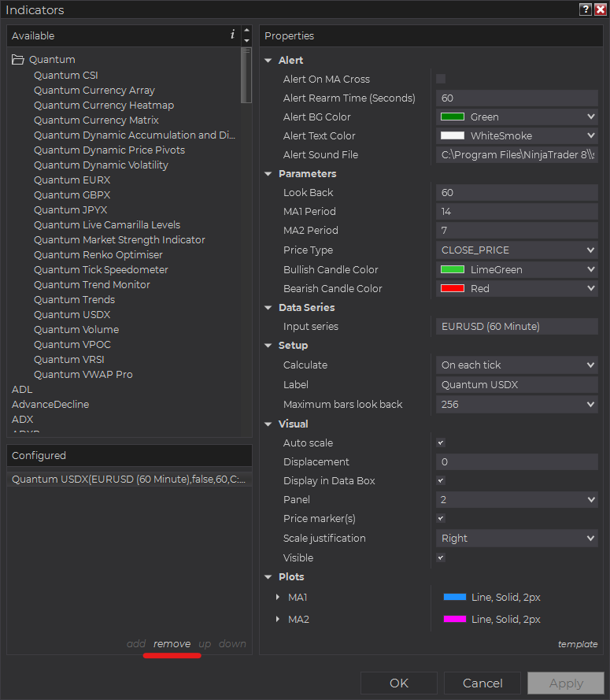
Task: Expand the MA1 plot settings
Action: (278, 598)
